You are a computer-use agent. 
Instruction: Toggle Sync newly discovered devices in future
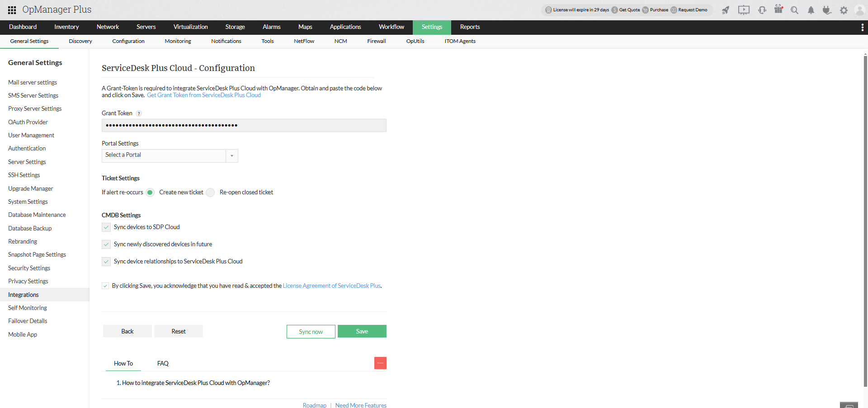pyautogui.click(x=106, y=244)
